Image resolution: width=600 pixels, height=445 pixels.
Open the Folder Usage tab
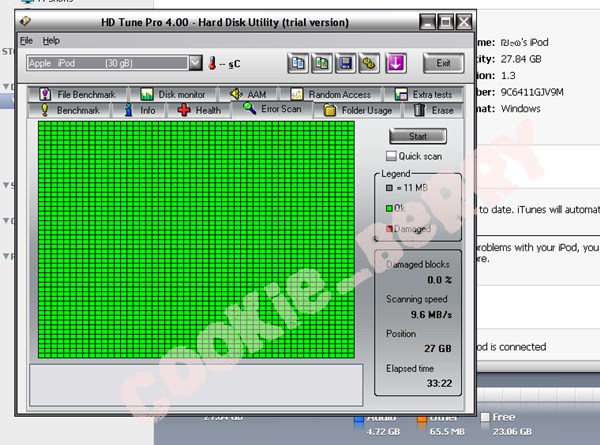tap(357, 110)
